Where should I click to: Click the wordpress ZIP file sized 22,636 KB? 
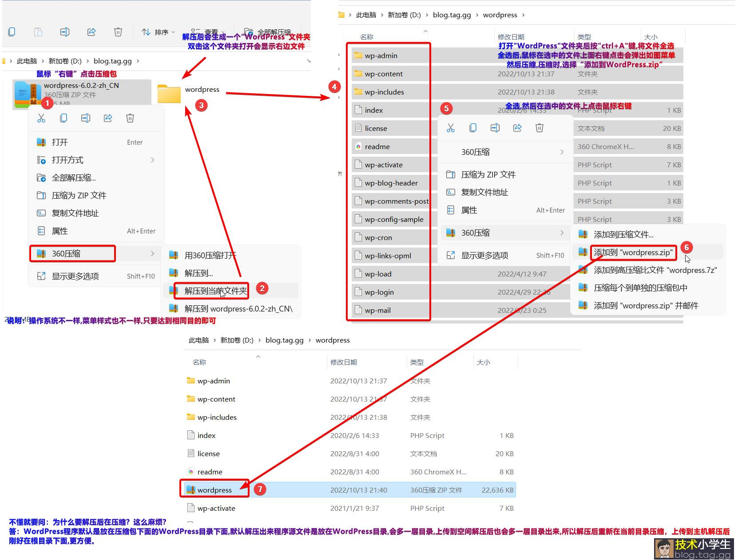(214, 490)
